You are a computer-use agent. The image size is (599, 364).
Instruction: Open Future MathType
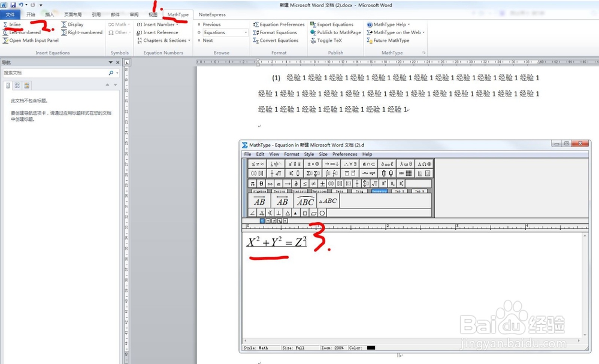tap(388, 41)
